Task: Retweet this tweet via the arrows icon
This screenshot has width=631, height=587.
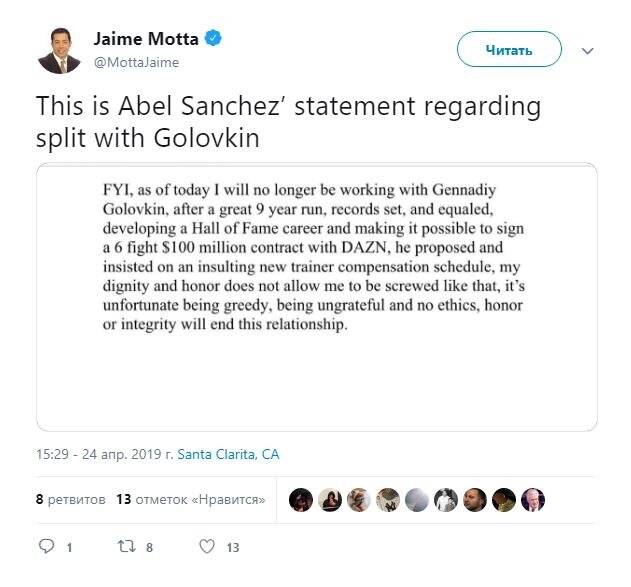Action: coord(125,547)
